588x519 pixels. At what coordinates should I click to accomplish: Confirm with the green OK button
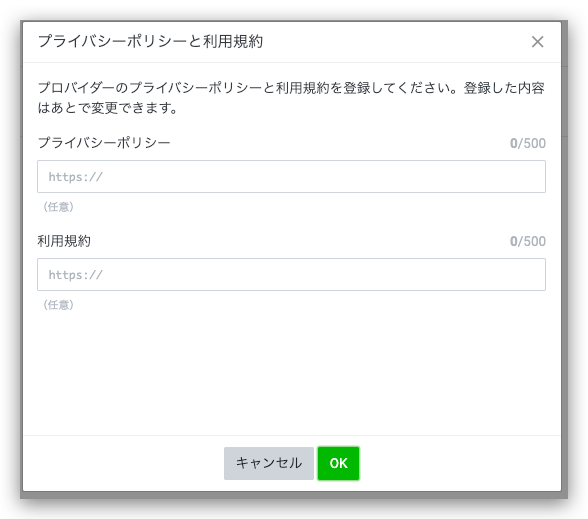pos(338,463)
